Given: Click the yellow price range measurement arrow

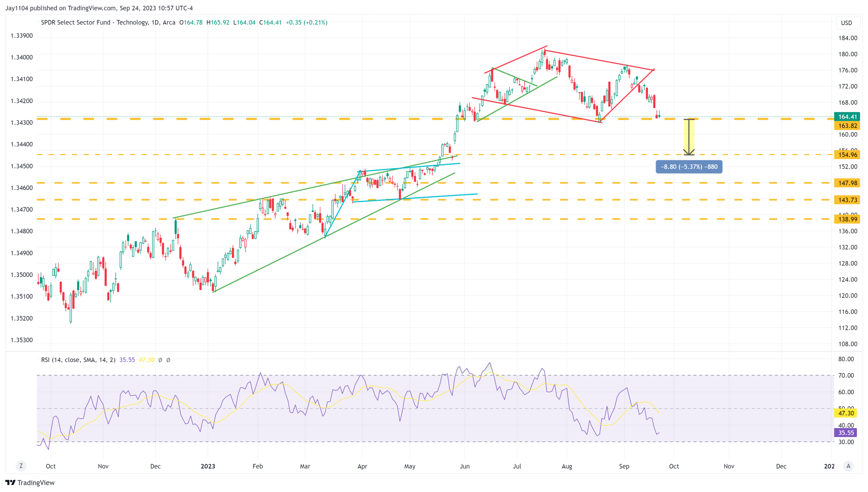Looking at the screenshot, I should [689, 137].
